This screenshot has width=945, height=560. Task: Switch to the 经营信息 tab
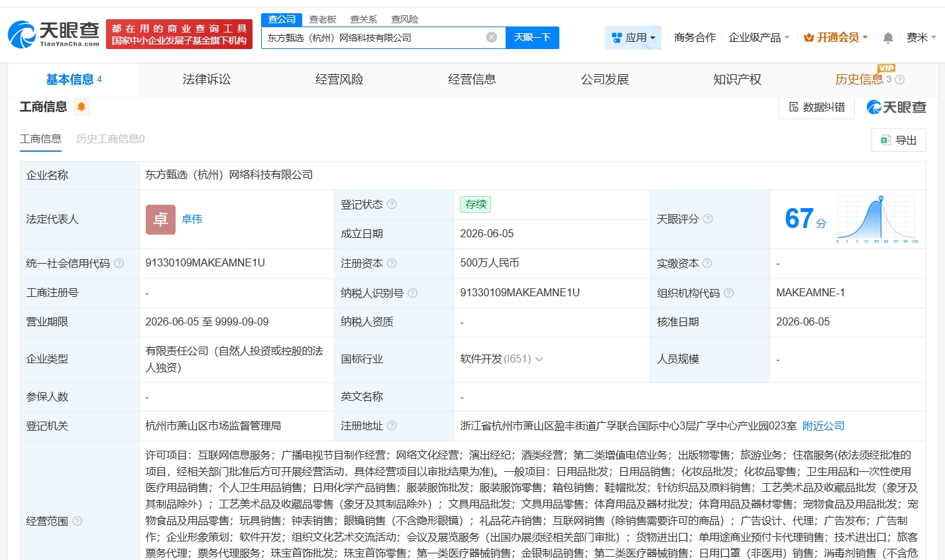(472, 80)
